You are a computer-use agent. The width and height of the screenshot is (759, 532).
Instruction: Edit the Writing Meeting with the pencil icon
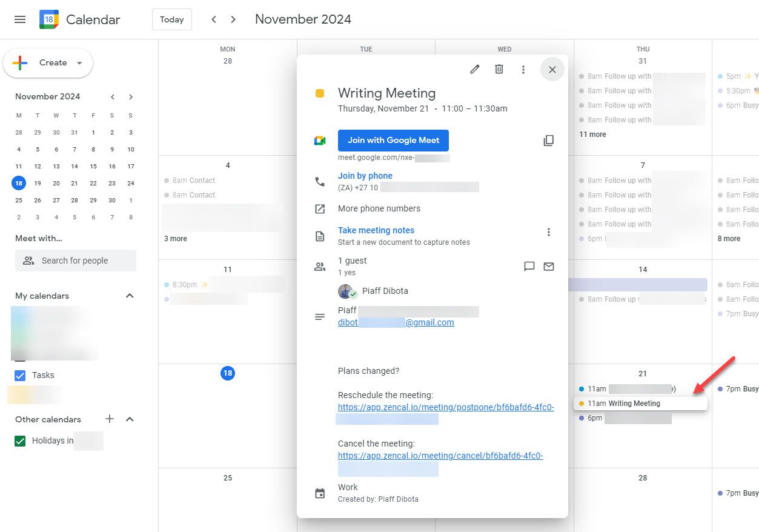[474, 69]
